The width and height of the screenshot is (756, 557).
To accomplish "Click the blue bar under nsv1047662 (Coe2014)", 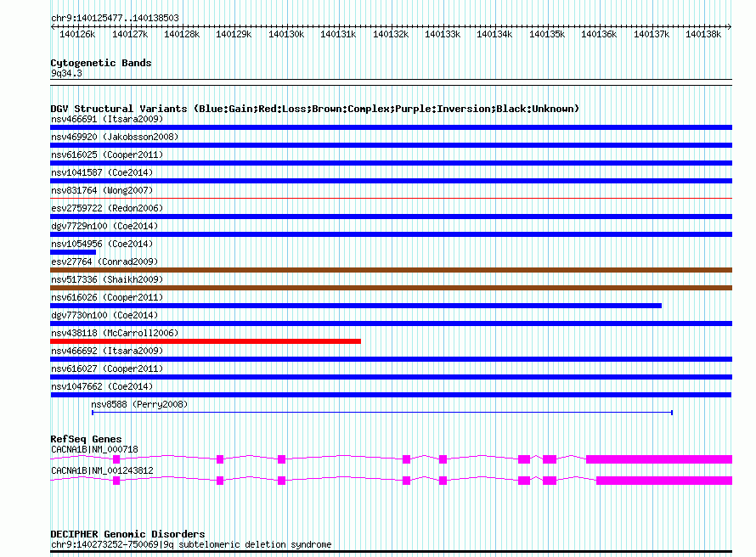I will (x=391, y=395).
